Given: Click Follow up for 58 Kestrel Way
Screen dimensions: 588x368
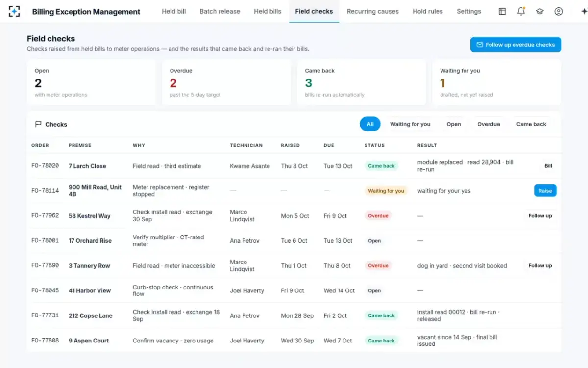Looking at the screenshot, I should point(540,216).
